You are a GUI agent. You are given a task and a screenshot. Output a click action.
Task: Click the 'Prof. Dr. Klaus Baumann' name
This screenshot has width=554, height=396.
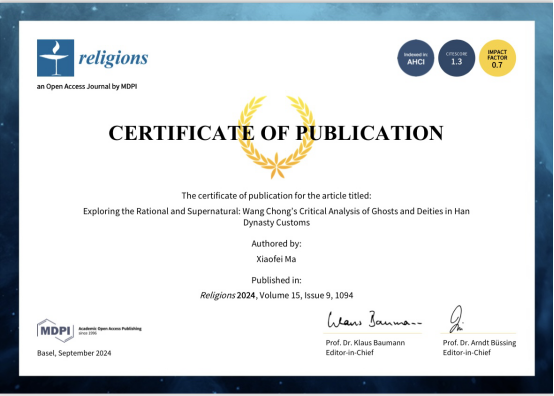pos(365,343)
